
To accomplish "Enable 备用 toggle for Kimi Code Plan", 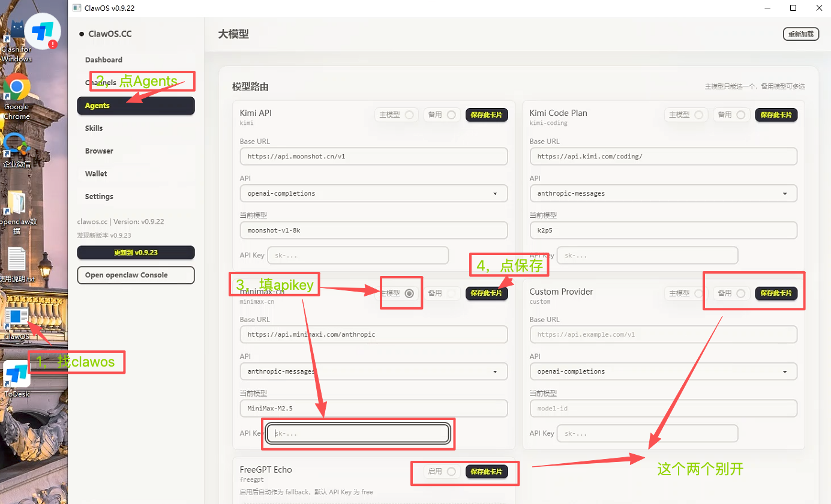I will coord(741,115).
